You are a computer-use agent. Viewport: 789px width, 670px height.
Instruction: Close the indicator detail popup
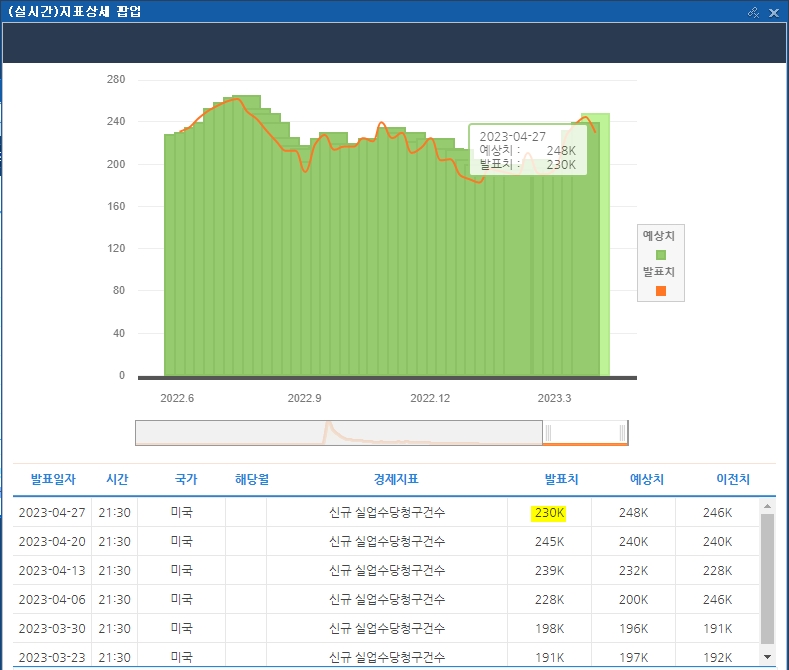click(773, 13)
